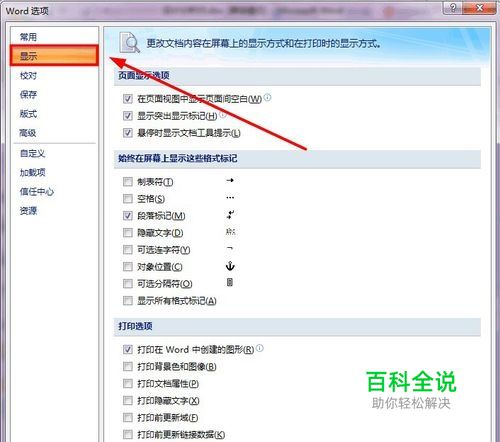
Task: Click the 更改文档内容在屏幕上的显示方式 description text
Action: click(x=264, y=43)
